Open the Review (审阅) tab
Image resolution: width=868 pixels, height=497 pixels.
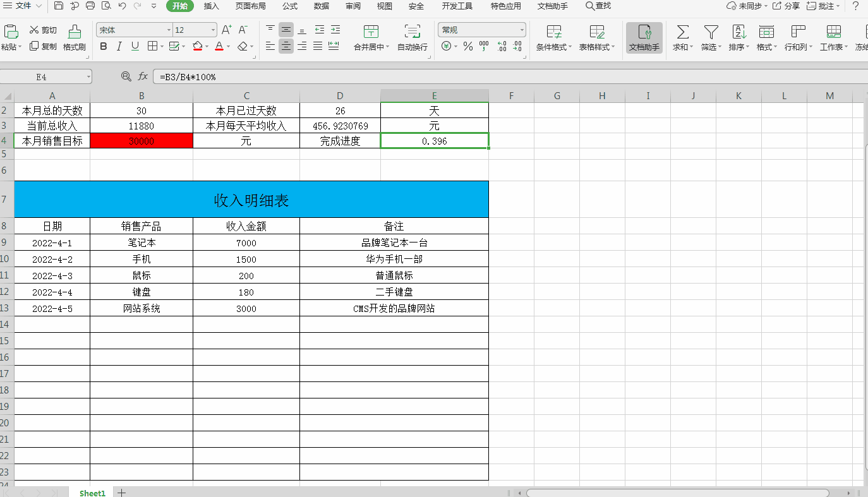(x=353, y=6)
